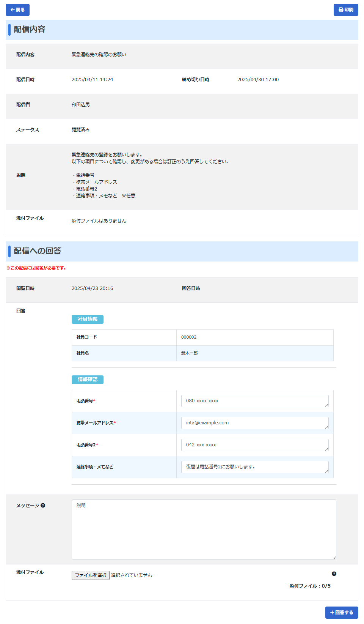Click the 戻る back button
364x624 pixels.
[x=17, y=10]
